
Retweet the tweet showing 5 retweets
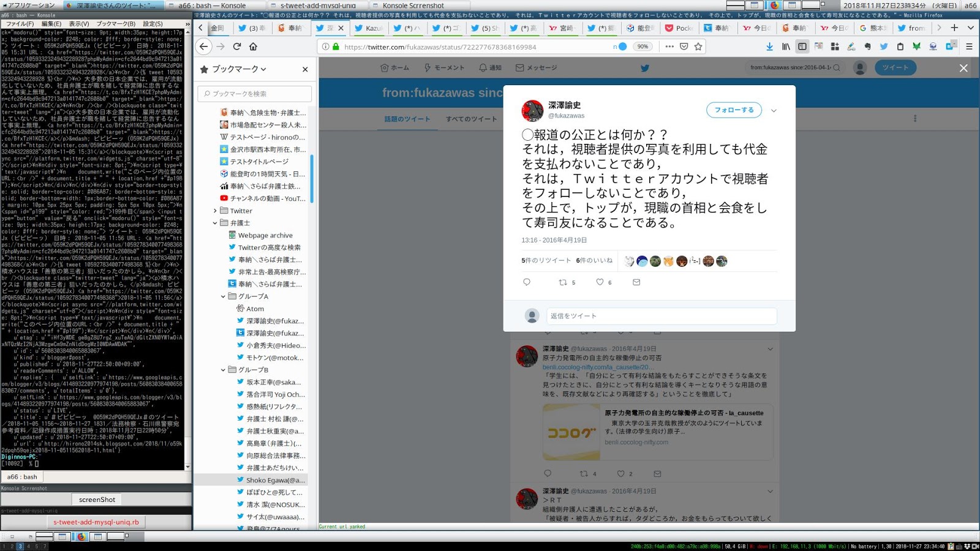click(x=563, y=282)
